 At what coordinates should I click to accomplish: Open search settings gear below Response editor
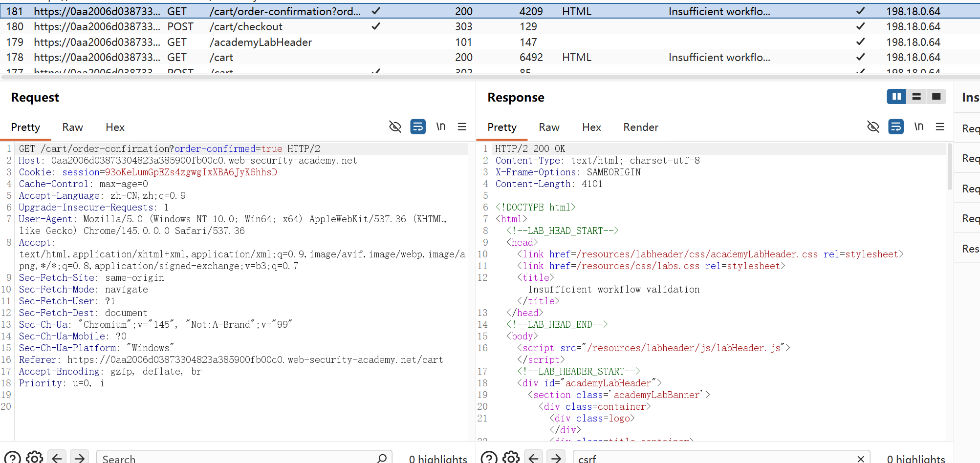tap(511, 458)
